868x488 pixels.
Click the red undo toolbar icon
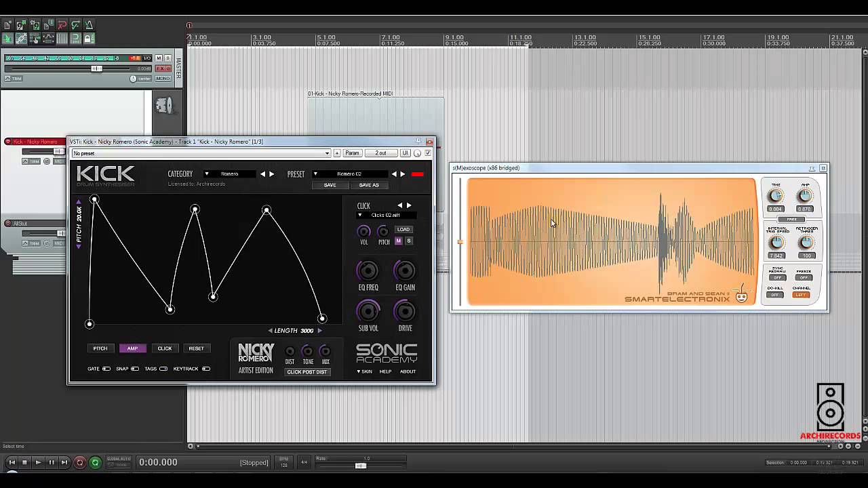62,25
